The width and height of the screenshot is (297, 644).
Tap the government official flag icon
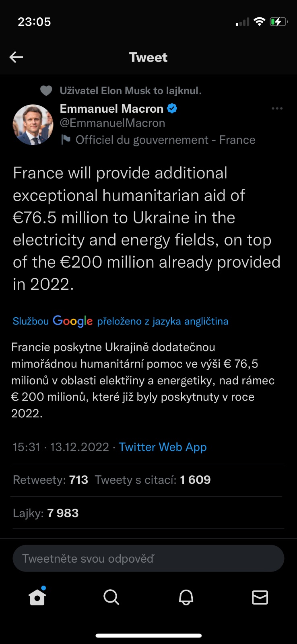click(x=65, y=140)
